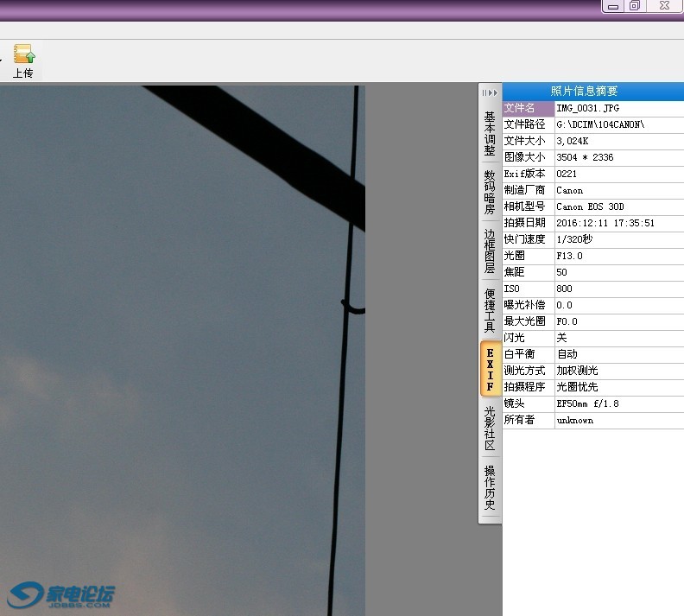
Task: Select the 文件名 label cell
Action: tap(529, 108)
